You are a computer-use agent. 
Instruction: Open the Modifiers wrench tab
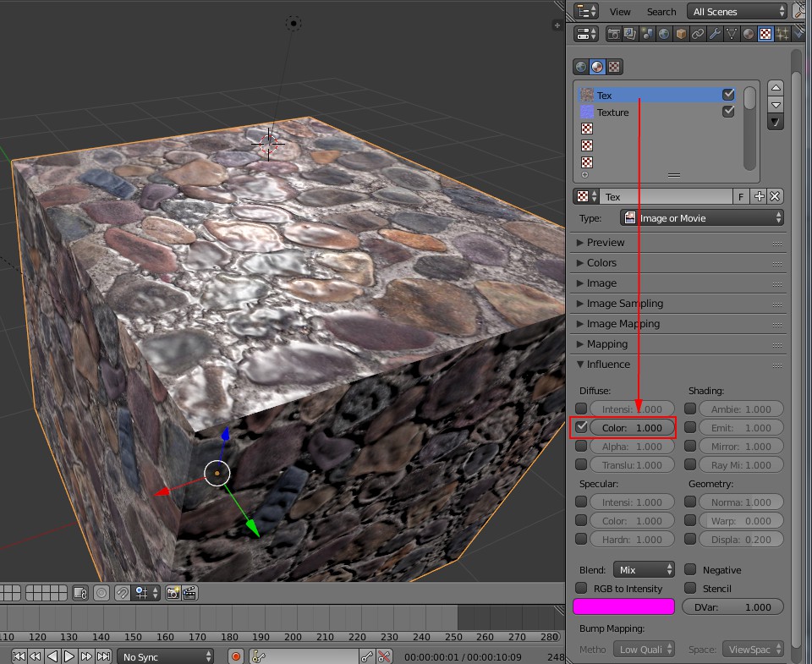715,35
